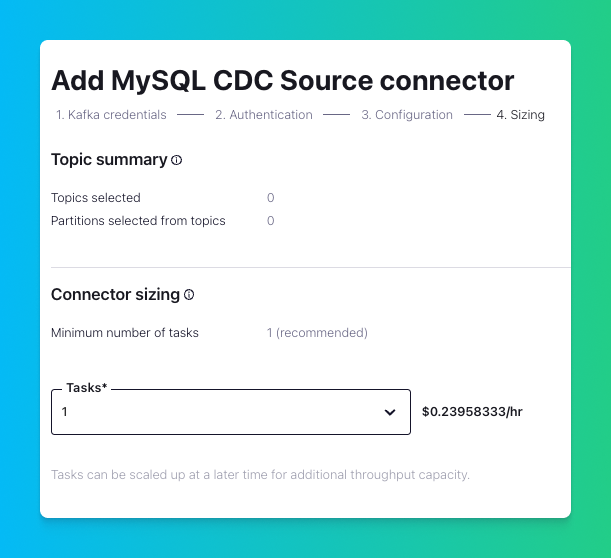This screenshot has width=611, height=558.
Task: Go to the Kafka credentials step
Action: [111, 115]
